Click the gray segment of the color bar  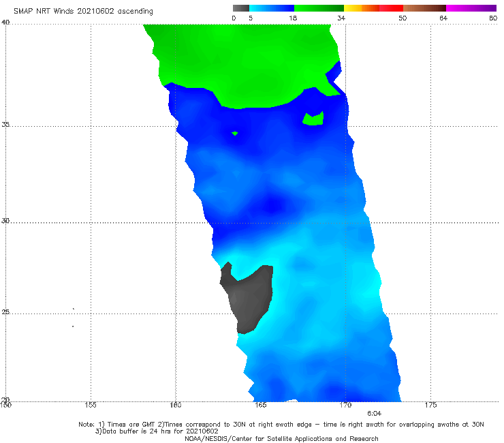point(241,8)
